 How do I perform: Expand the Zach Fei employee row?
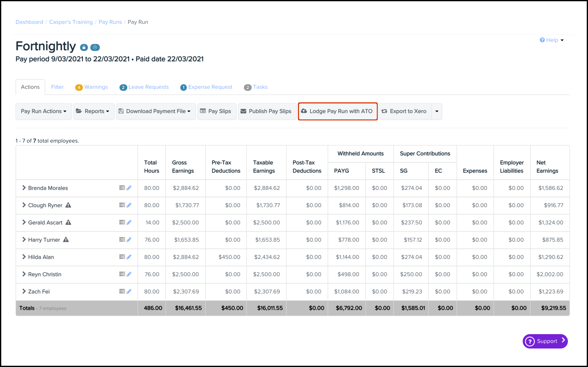tap(24, 291)
